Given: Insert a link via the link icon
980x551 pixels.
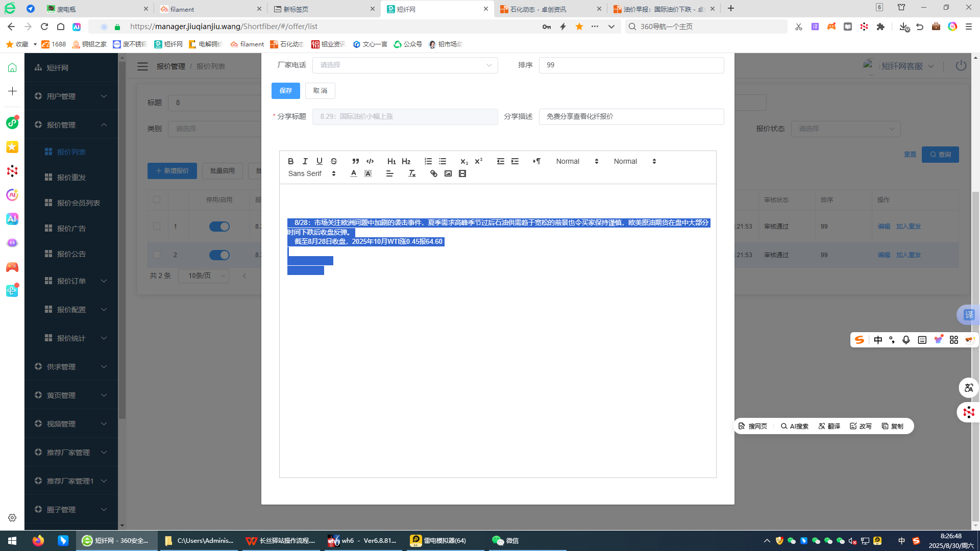Looking at the screenshot, I should point(434,173).
